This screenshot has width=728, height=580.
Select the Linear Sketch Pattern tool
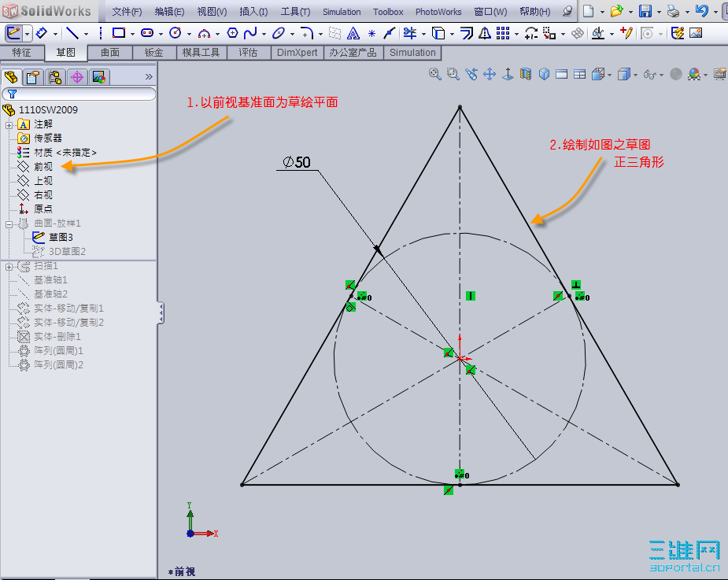coord(503,33)
